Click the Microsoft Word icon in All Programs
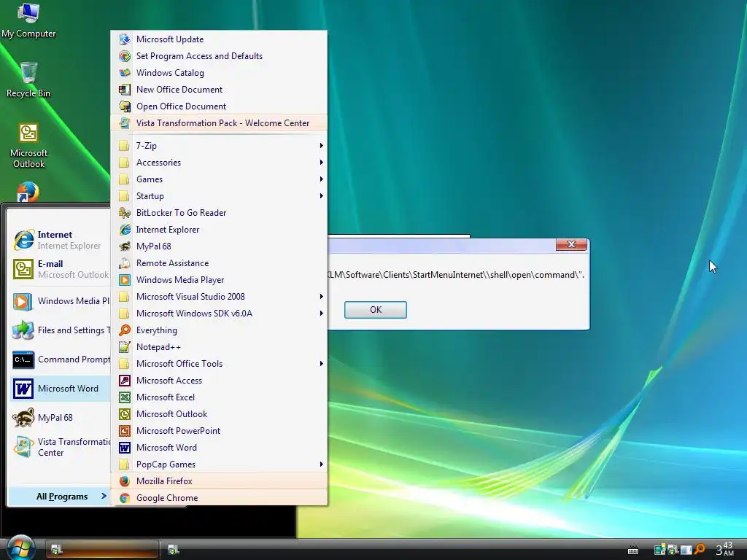The width and height of the screenshot is (747, 560). coord(125,448)
